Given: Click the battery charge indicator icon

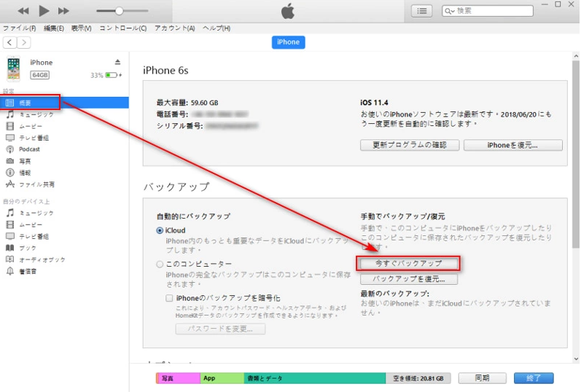Looking at the screenshot, I should (112, 75).
